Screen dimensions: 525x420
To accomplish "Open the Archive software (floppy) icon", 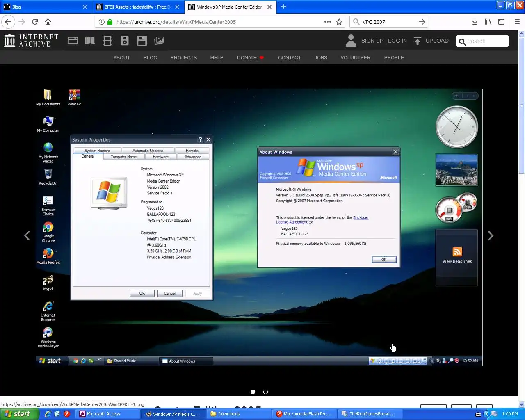I will (142, 41).
